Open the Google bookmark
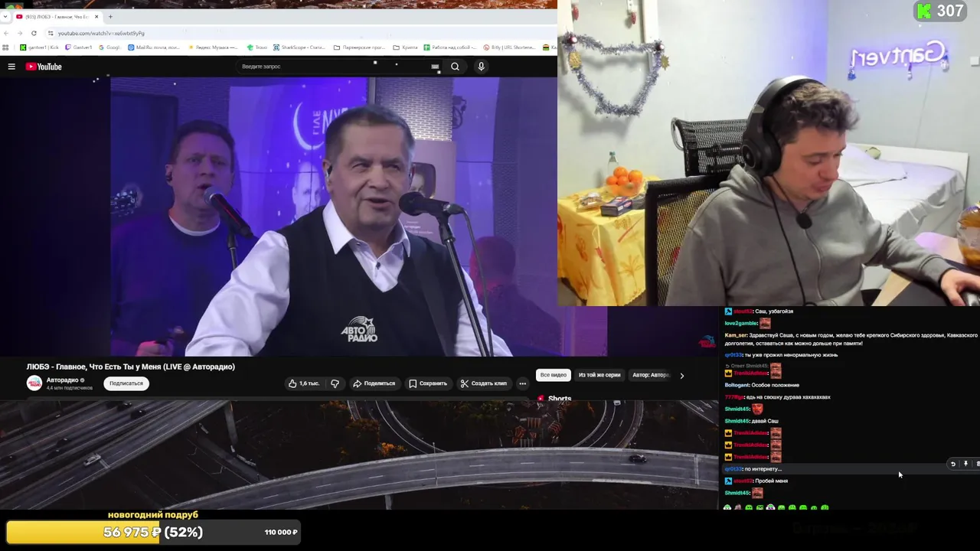Viewport: 980px width, 551px height. coord(109,47)
